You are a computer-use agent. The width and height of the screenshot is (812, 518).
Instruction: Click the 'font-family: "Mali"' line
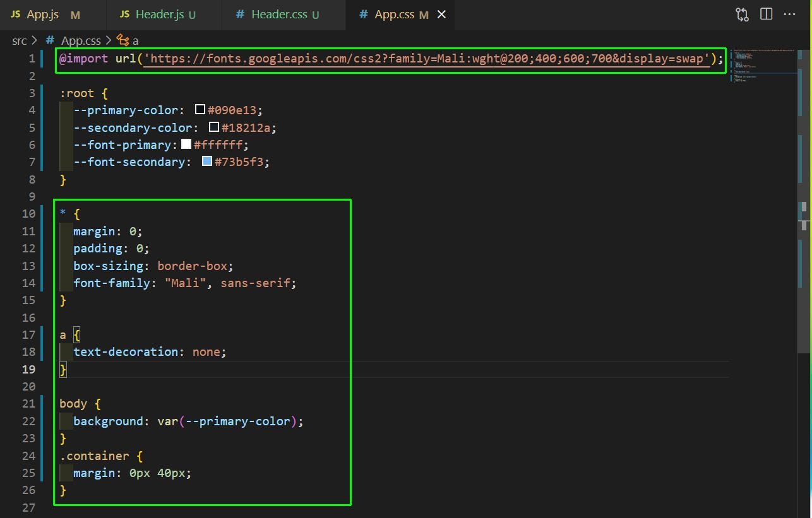185,283
